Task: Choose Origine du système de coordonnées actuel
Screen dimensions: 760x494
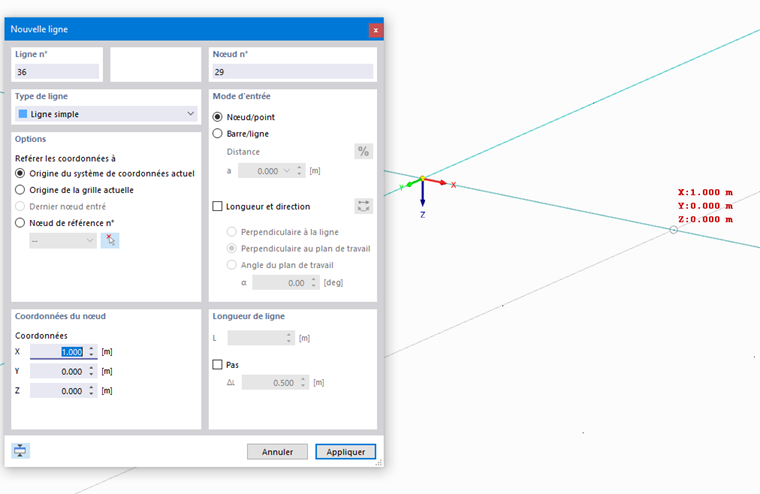Action: coord(20,173)
